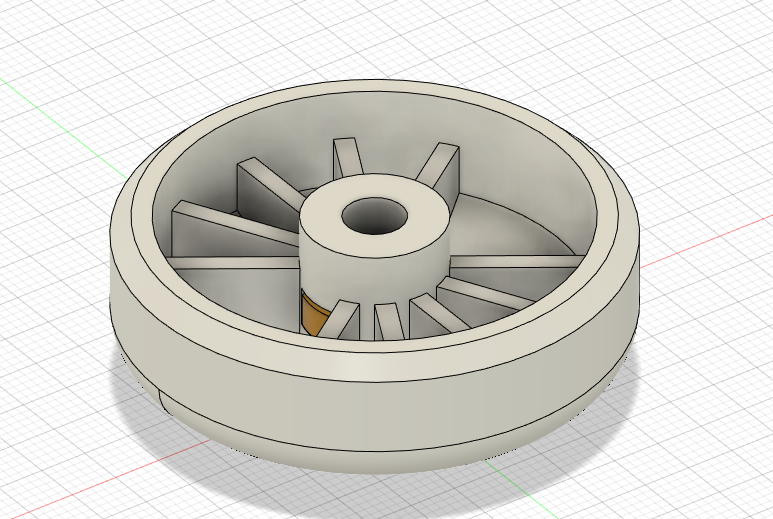Select the green axis line at upper left
The image size is (773, 519).
pos(64,129)
